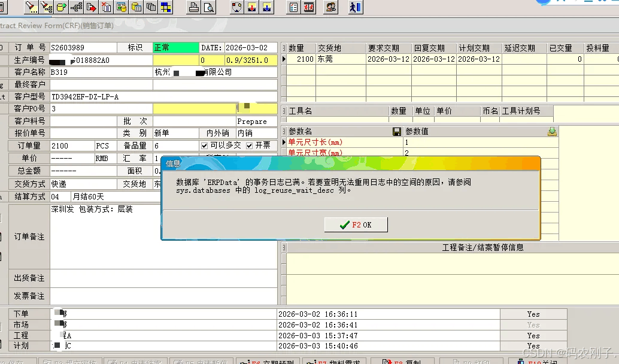The height and width of the screenshot is (364, 619).
Task: Toggle the 可以多交 checkbox
Action: pos(205,145)
